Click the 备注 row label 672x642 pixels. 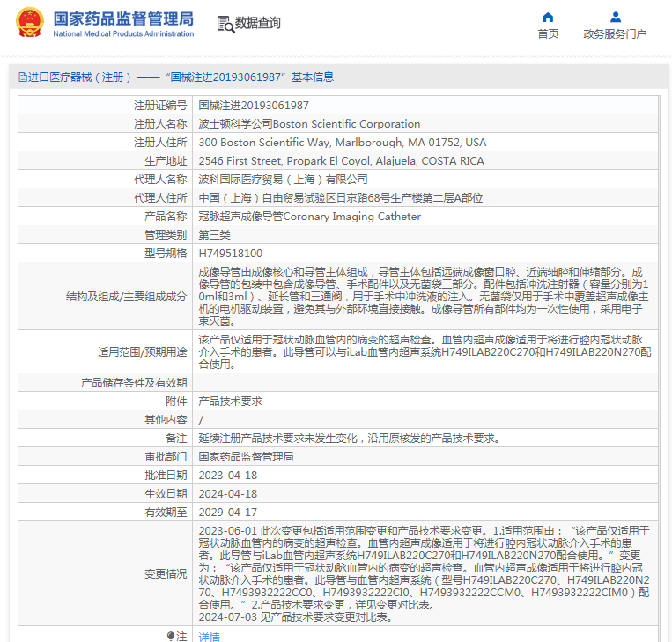176,438
